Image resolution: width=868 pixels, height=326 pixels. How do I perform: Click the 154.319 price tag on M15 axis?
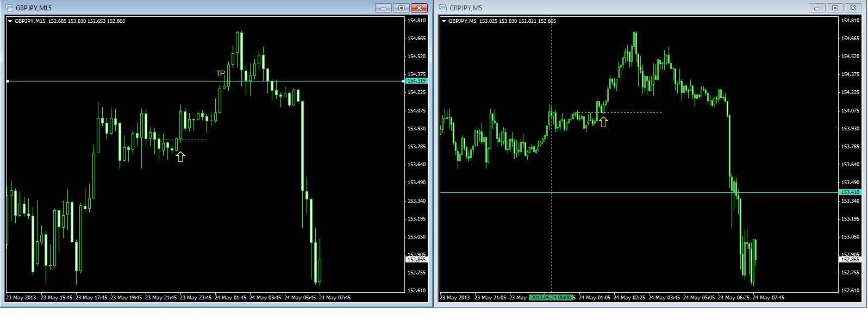click(417, 81)
